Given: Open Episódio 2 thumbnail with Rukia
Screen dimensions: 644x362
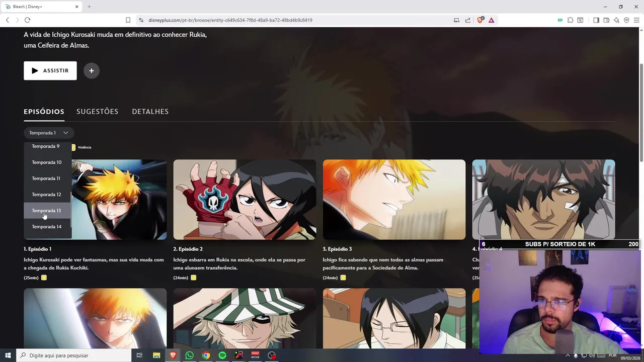Looking at the screenshot, I should pyautogui.click(x=245, y=200).
